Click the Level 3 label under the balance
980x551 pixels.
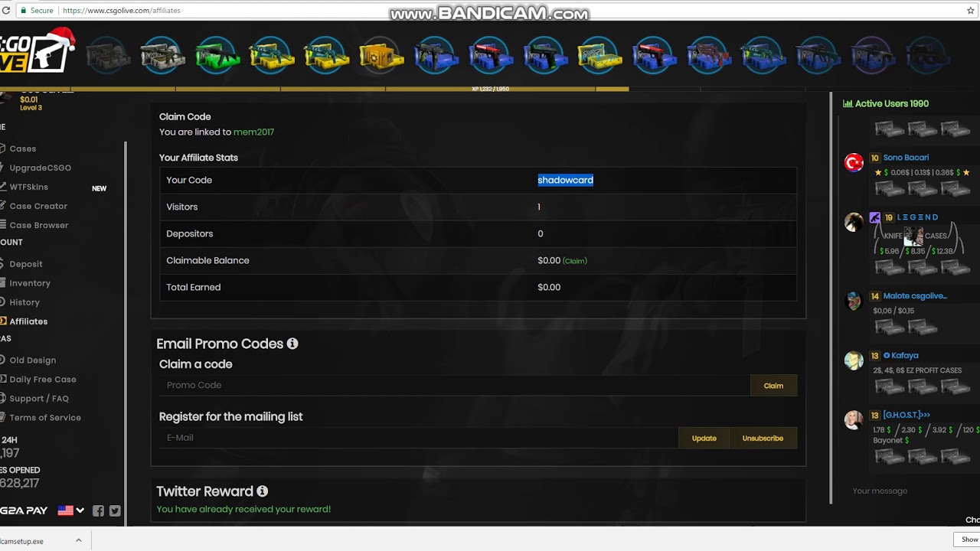click(x=31, y=108)
